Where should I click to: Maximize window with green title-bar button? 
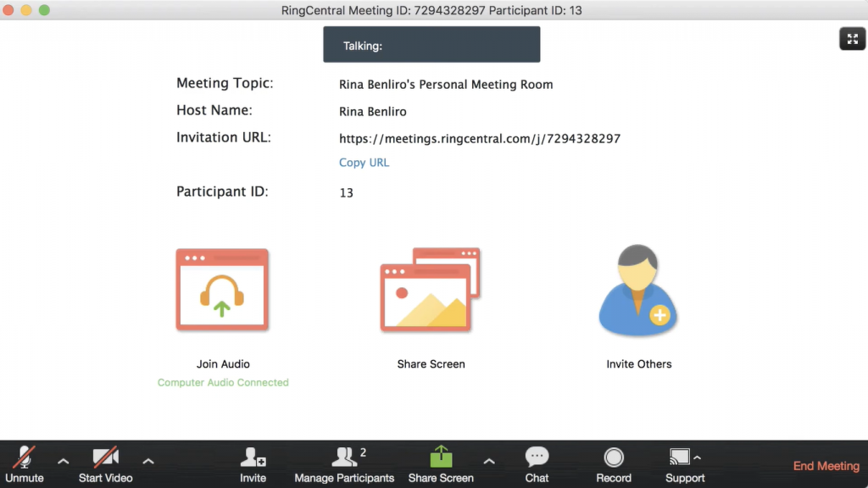pos(44,10)
